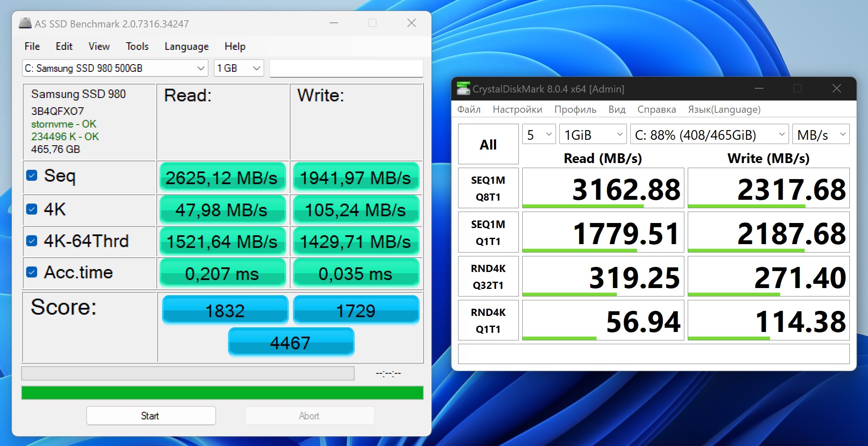
Task: Click the Seq write result 1941,97 MB/s
Action: [x=356, y=177]
